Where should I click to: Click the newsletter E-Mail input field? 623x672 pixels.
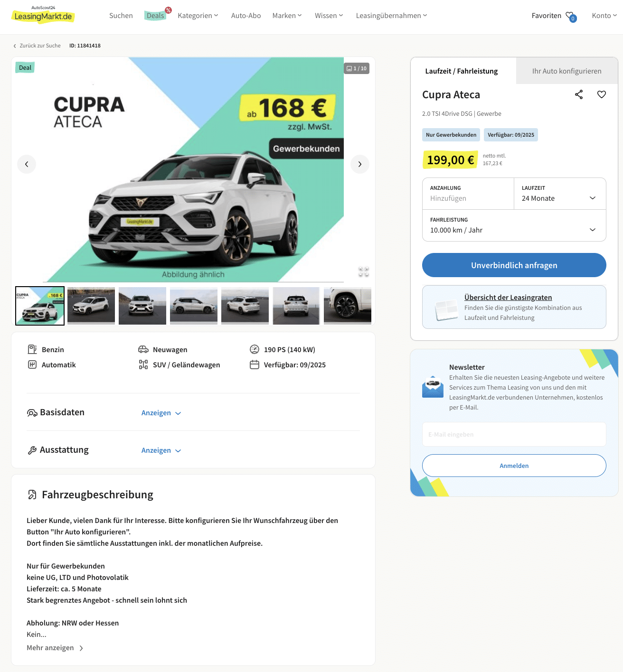pyautogui.click(x=514, y=434)
